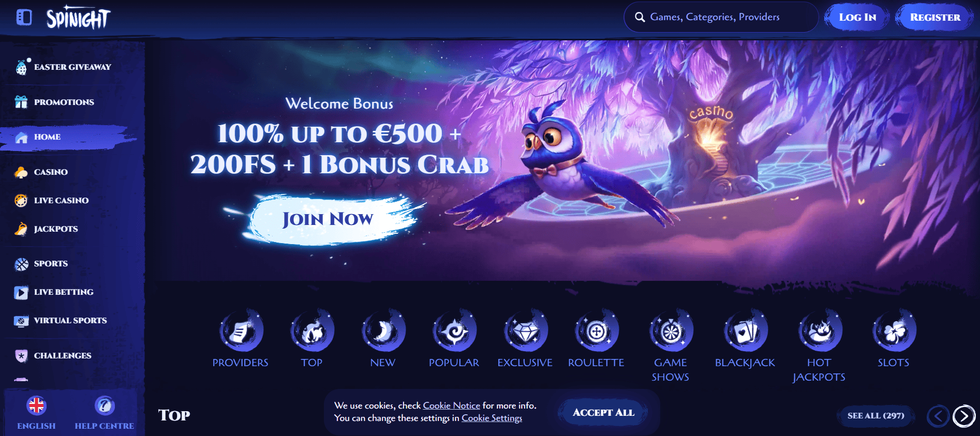Choose the Exclusive diamond icon
Screen dimensions: 980x436
coord(525,330)
